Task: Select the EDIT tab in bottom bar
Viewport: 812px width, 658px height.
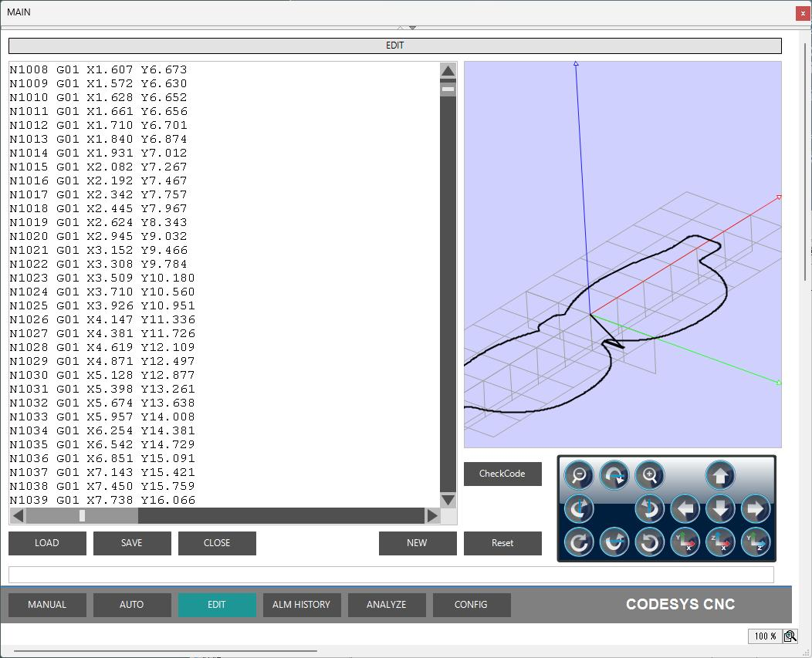Action: click(x=217, y=605)
